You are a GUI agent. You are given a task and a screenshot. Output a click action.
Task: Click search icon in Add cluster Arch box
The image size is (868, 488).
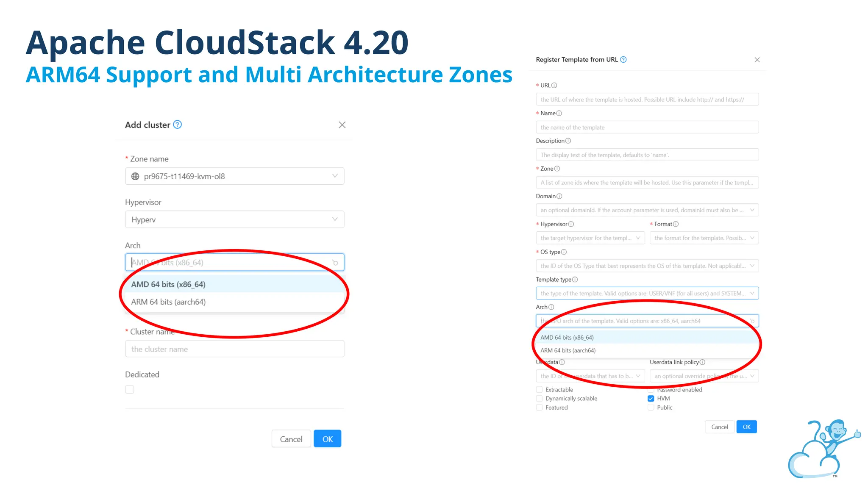pos(335,263)
